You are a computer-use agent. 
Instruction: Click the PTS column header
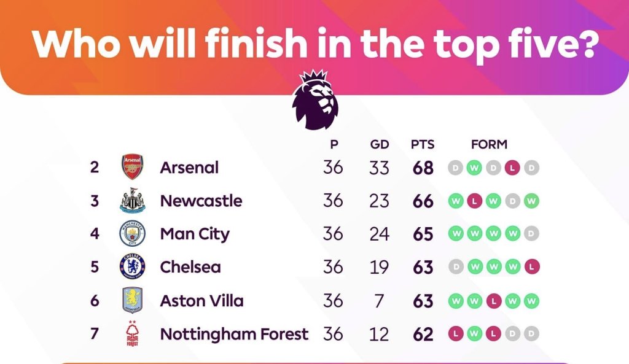tap(423, 144)
